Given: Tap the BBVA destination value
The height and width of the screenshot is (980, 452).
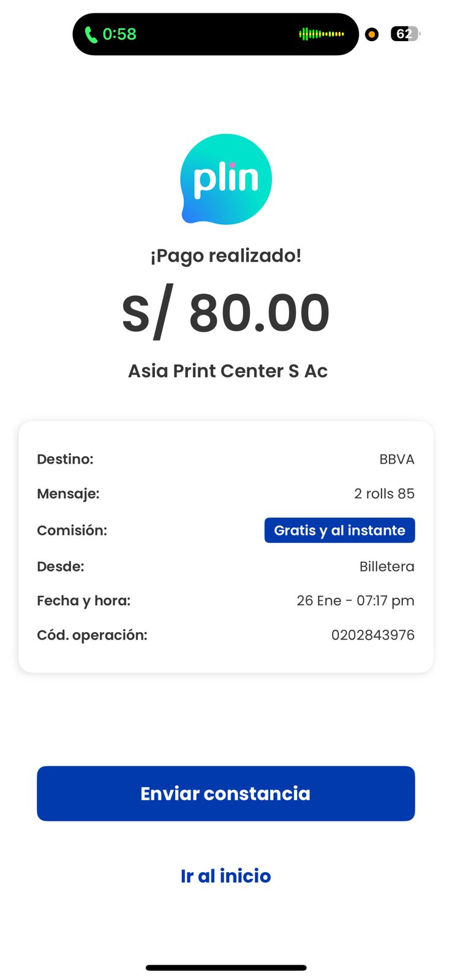Looking at the screenshot, I should tap(396, 459).
